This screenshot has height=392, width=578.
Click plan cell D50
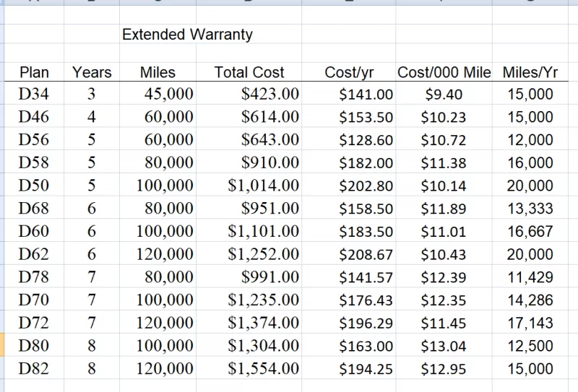pos(34,186)
